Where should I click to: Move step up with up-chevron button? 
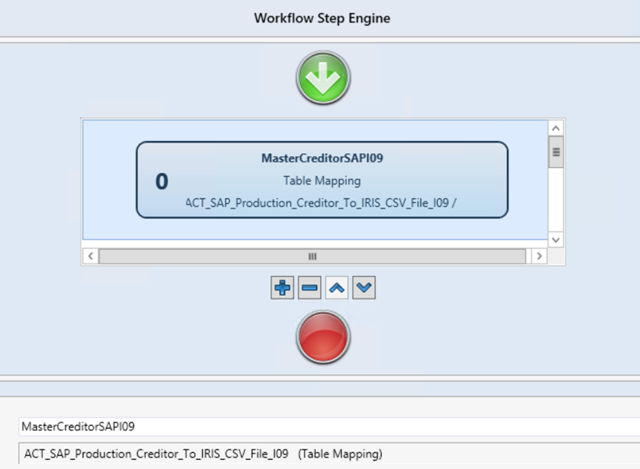pos(337,288)
